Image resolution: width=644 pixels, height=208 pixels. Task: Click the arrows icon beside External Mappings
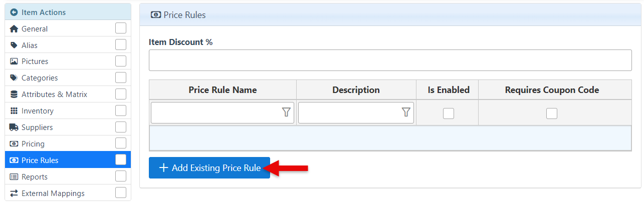pyautogui.click(x=14, y=193)
